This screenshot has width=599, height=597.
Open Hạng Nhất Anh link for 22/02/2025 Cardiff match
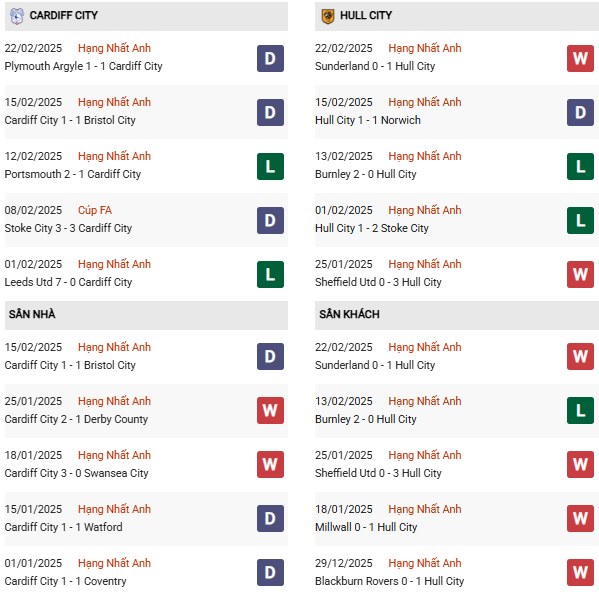[x=114, y=48]
